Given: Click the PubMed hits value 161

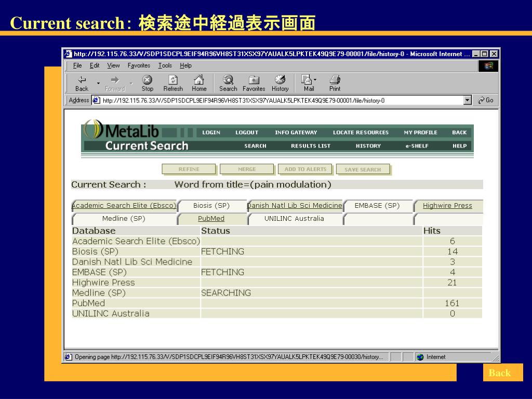Looking at the screenshot, I should click(x=452, y=303).
